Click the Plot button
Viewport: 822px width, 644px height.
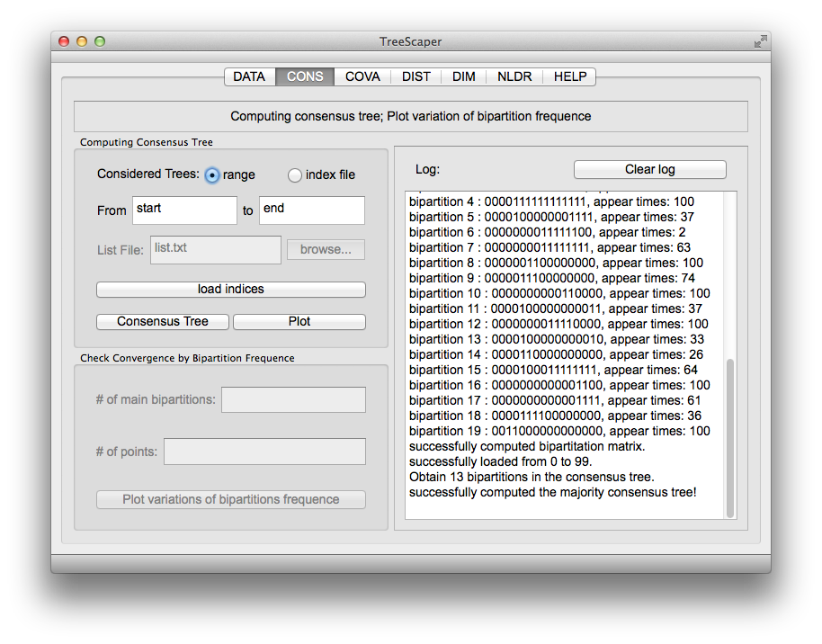(299, 321)
